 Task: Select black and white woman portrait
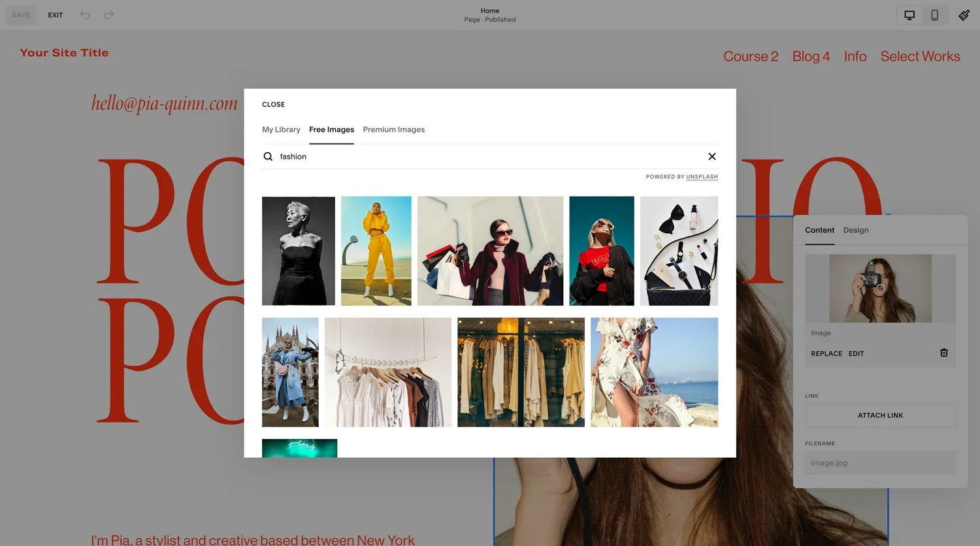click(299, 251)
